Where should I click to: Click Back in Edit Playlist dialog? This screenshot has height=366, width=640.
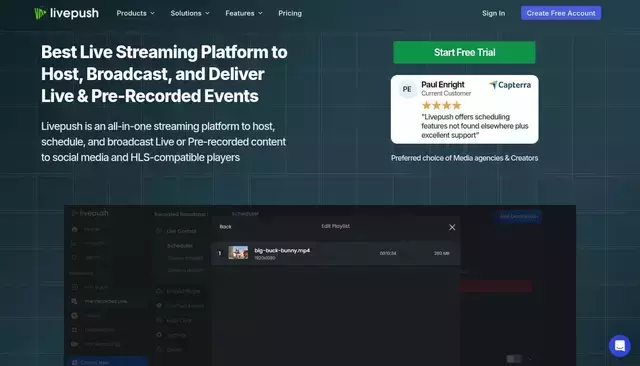coord(225,227)
